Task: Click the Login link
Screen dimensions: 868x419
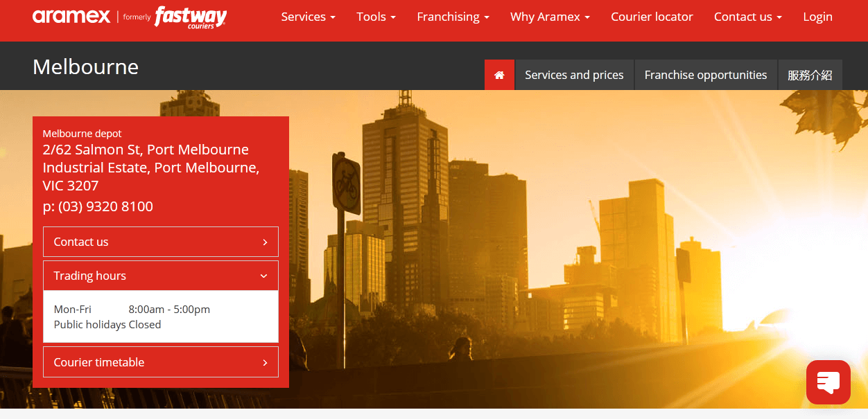Action: pyautogui.click(x=818, y=17)
